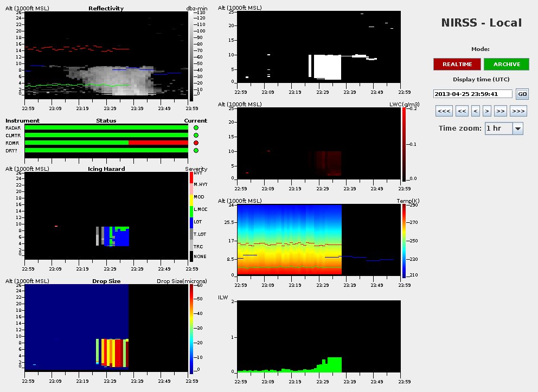Image resolution: width=538 pixels, height=392 pixels.
Task: Jump back with the <<< button
Action: pos(444,111)
